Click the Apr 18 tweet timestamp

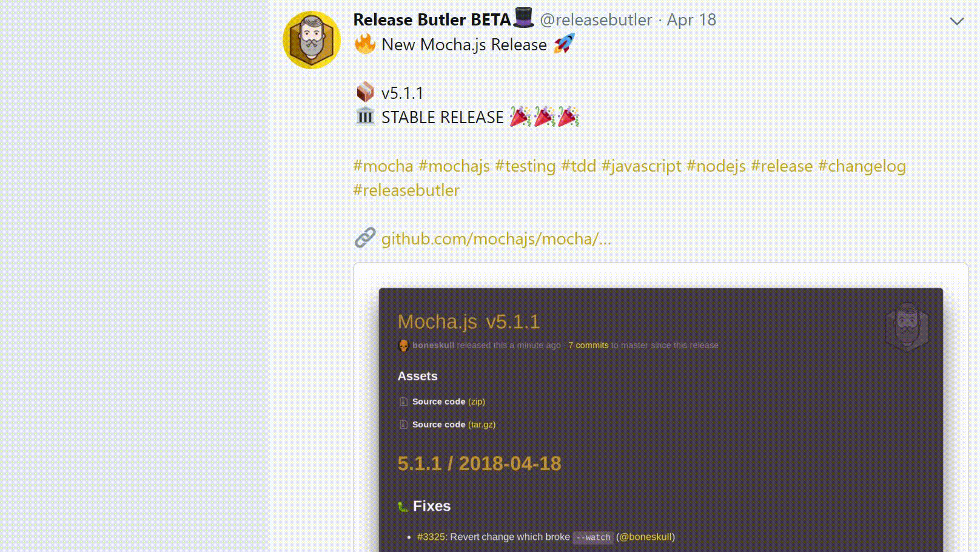point(691,20)
